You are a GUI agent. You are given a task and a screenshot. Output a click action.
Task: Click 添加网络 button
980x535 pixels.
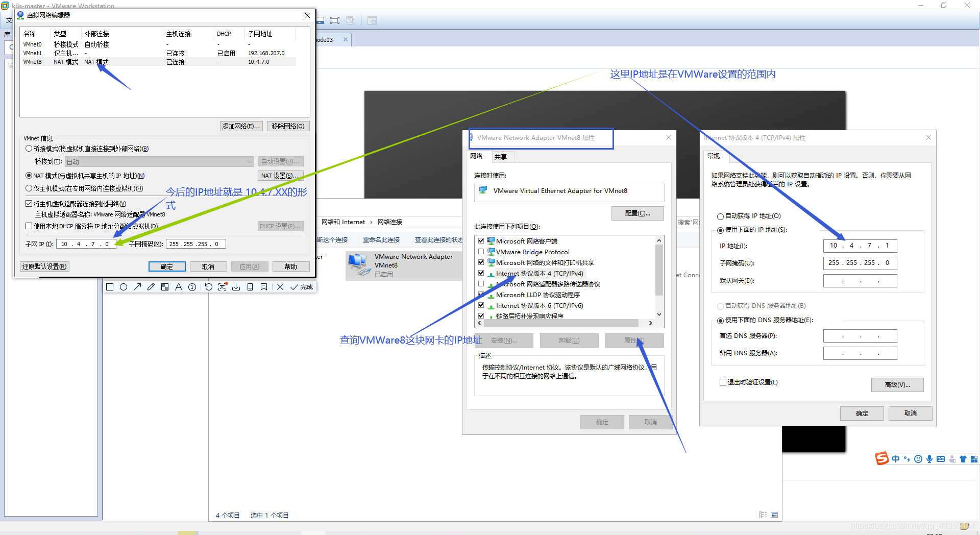(x=241, y=126)
